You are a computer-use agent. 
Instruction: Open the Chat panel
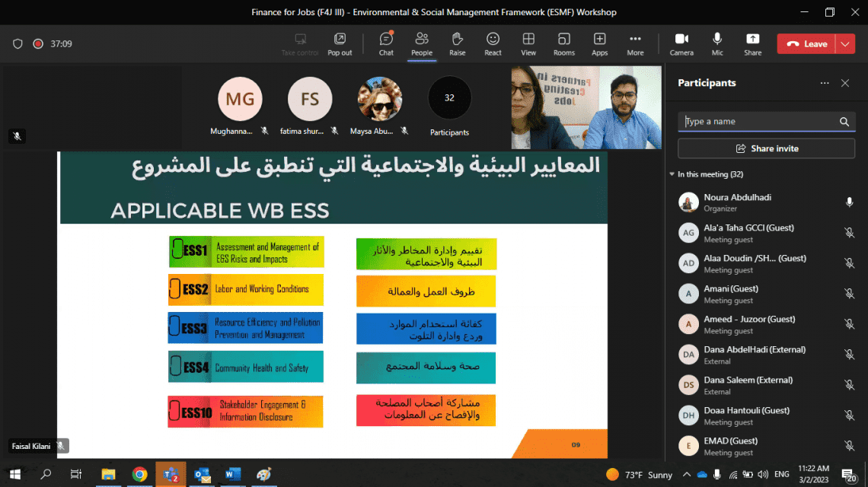[386, 43]
